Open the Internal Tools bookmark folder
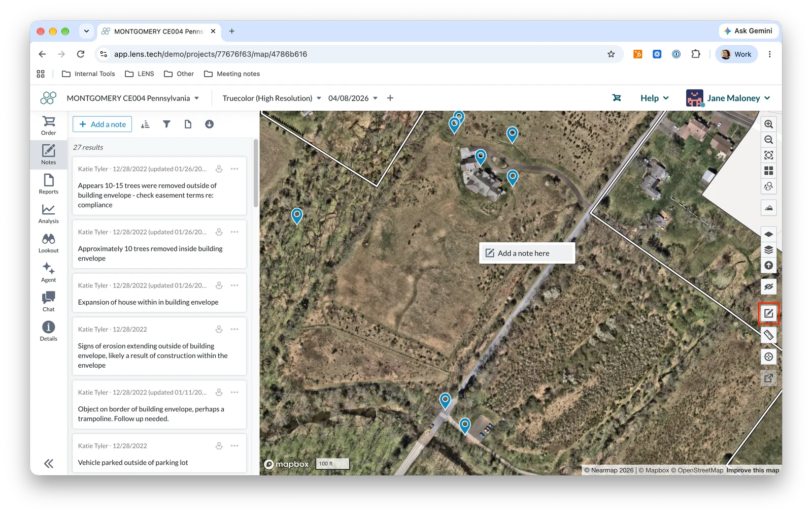812x515 pixels. (x=88, y=74)
